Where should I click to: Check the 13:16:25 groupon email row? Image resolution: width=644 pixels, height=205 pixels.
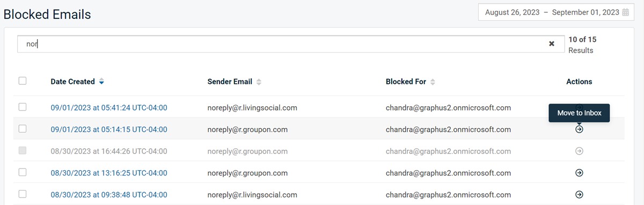[23, 172]
